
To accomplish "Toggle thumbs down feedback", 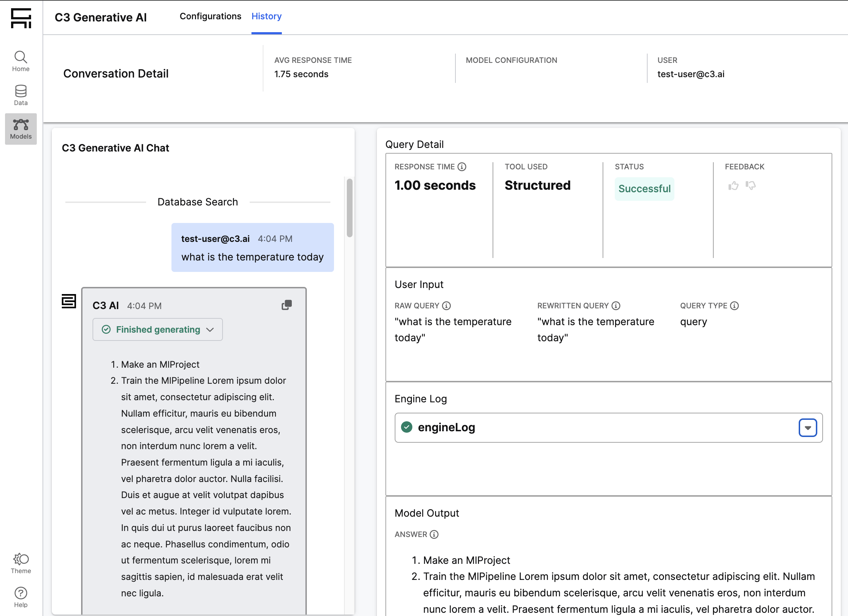I will coord(750,185).
